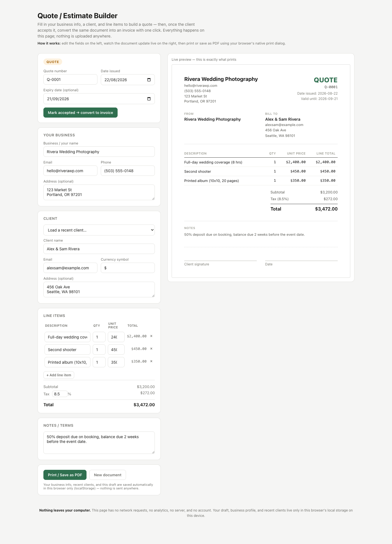Remove the Second shooter line item
The image size is (392, 544).
tap(151, 349)
